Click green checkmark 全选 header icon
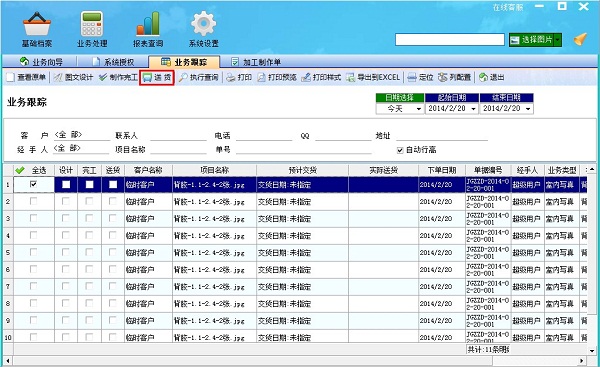The image size is (600, 367). 20,170
